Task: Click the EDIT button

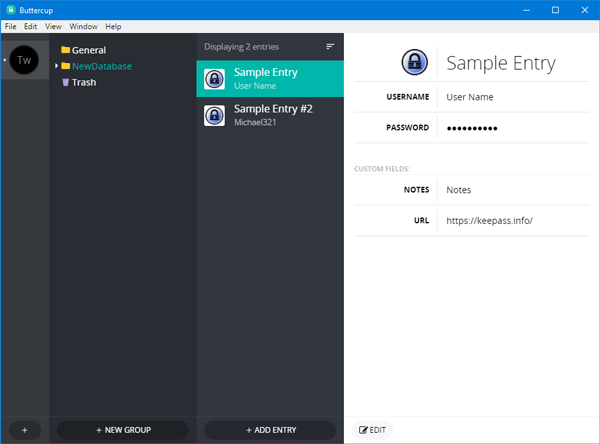Action: [372, 430]
